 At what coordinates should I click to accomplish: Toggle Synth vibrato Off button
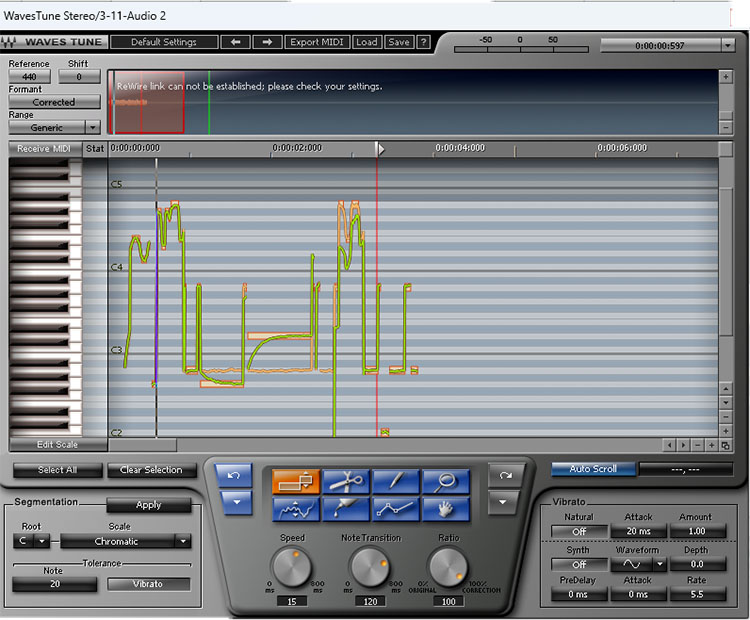point(579,565)
